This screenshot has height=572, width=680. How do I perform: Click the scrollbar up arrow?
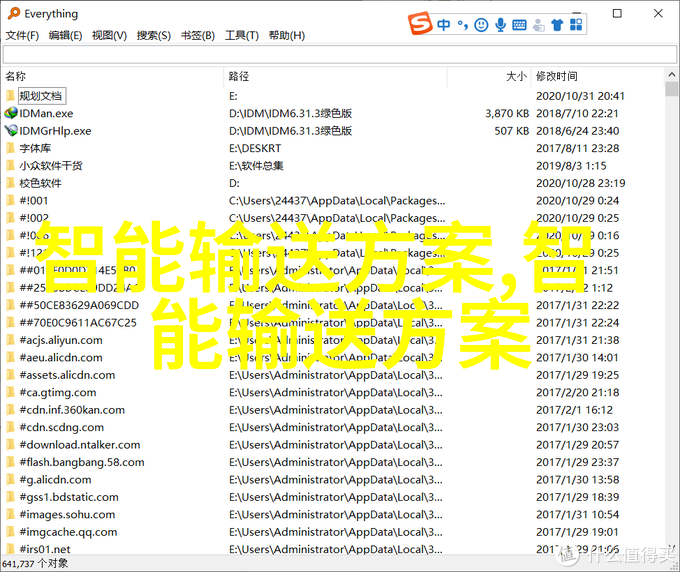671,75
